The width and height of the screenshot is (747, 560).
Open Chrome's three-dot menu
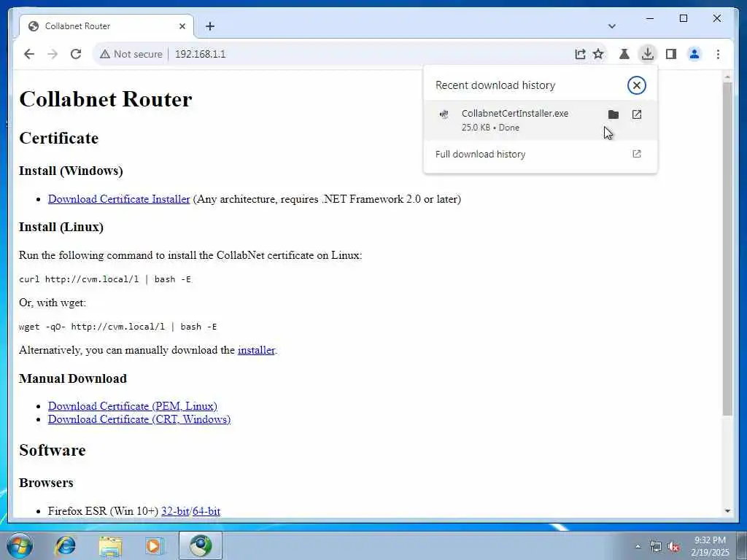(x=718, y=54)
